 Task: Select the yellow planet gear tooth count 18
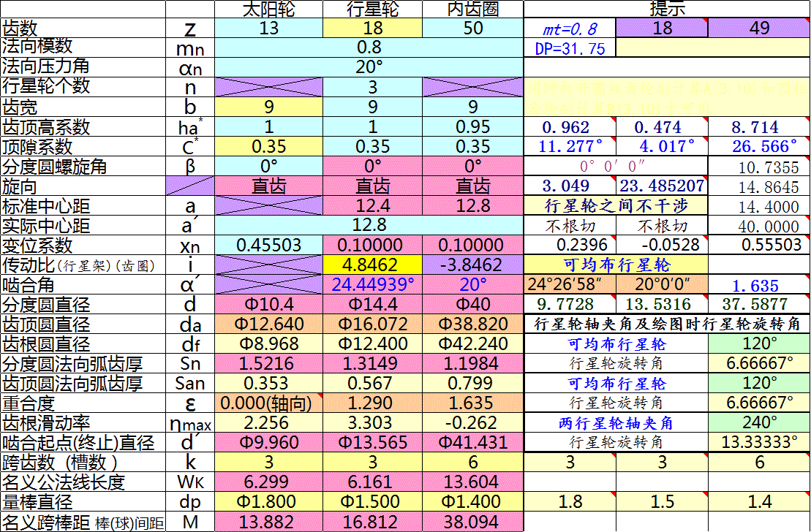pos(372,28)
